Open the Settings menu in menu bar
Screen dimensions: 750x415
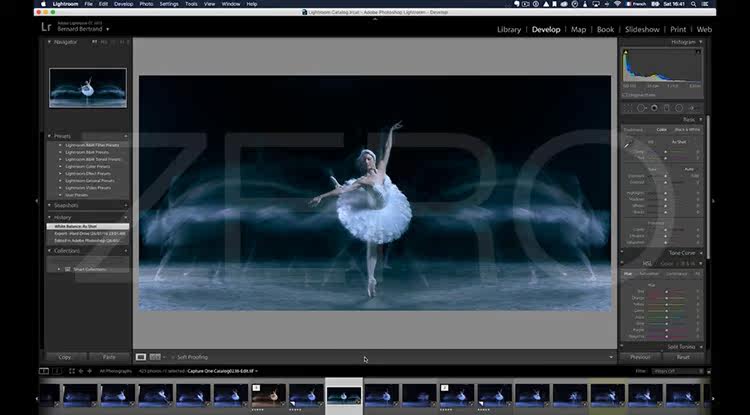coord(169,4)
